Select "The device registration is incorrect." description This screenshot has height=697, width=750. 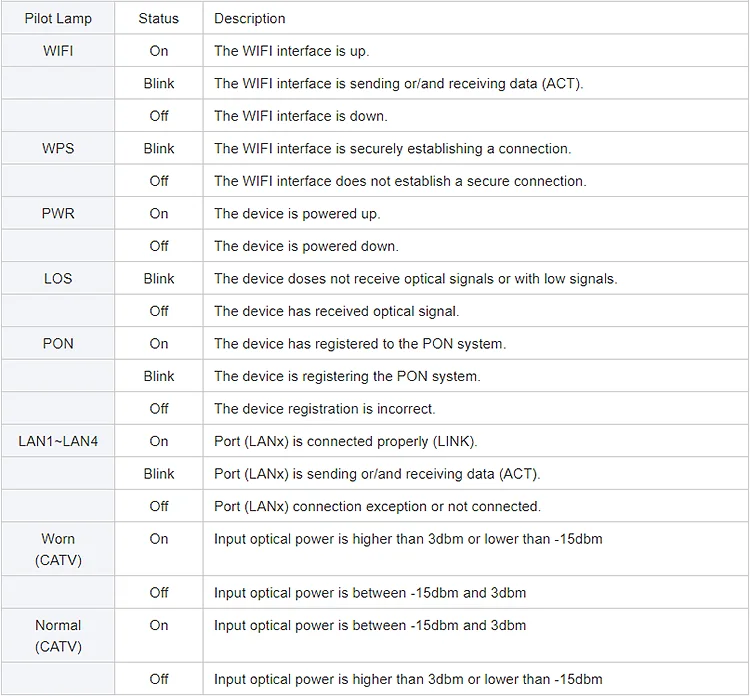point(324,408)
